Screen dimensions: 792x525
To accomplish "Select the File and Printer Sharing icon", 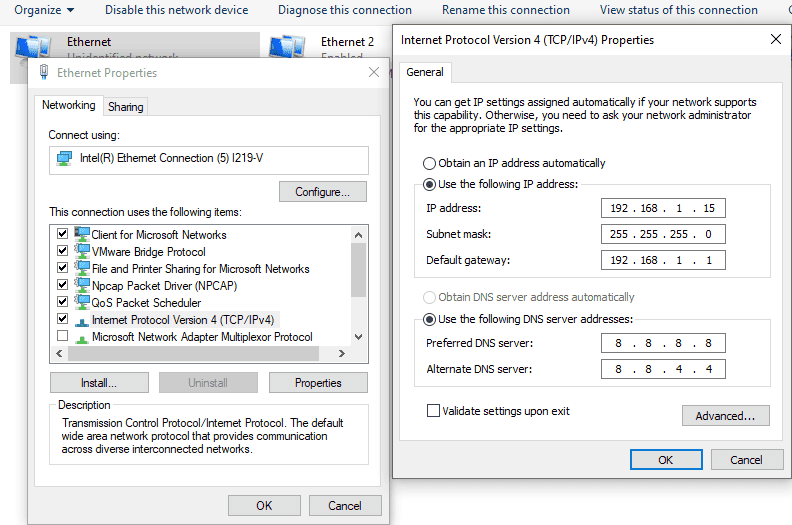I will point(81,269).
